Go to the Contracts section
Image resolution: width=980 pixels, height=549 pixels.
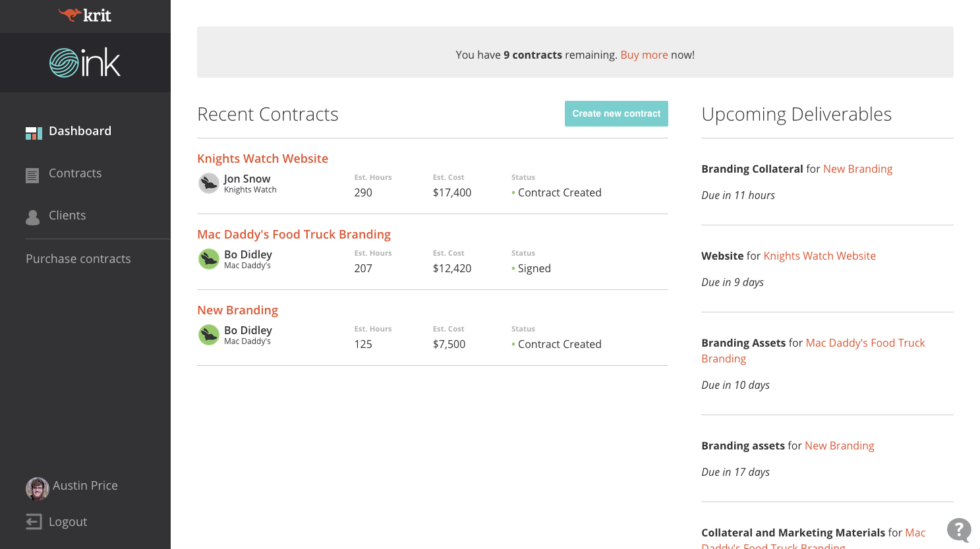point(75,173)
